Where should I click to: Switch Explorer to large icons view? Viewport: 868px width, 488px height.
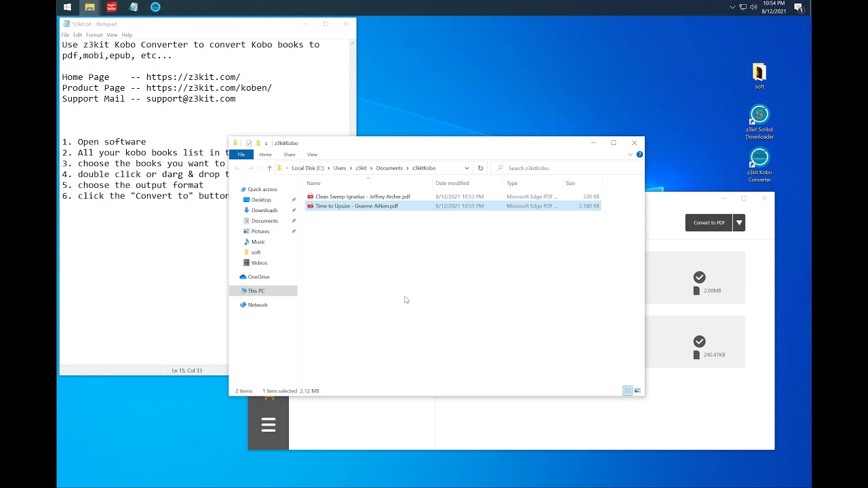pyautogui.click(x=637, y=391)
